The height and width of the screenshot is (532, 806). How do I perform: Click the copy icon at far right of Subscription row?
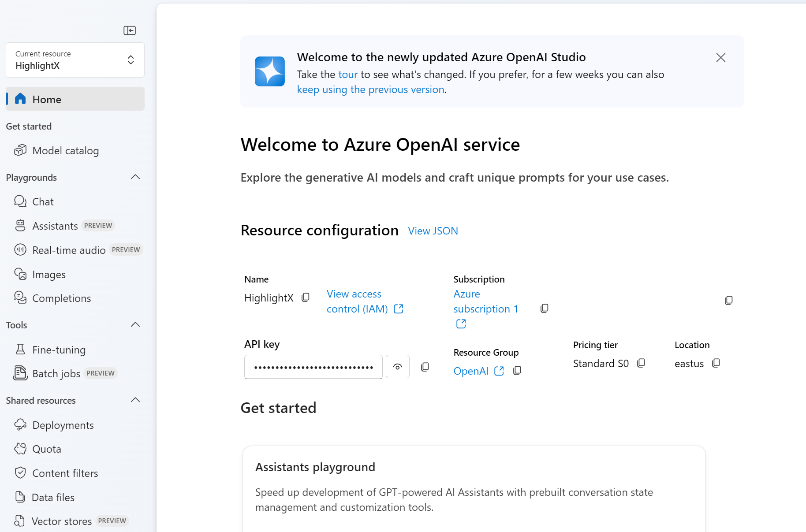(x=729, y=300)
